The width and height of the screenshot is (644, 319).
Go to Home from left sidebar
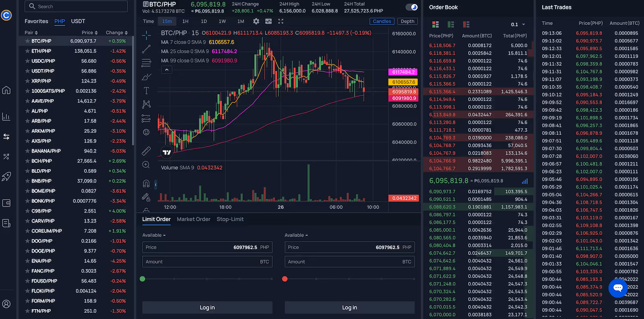pyautogui.click(x=6, y=90)
